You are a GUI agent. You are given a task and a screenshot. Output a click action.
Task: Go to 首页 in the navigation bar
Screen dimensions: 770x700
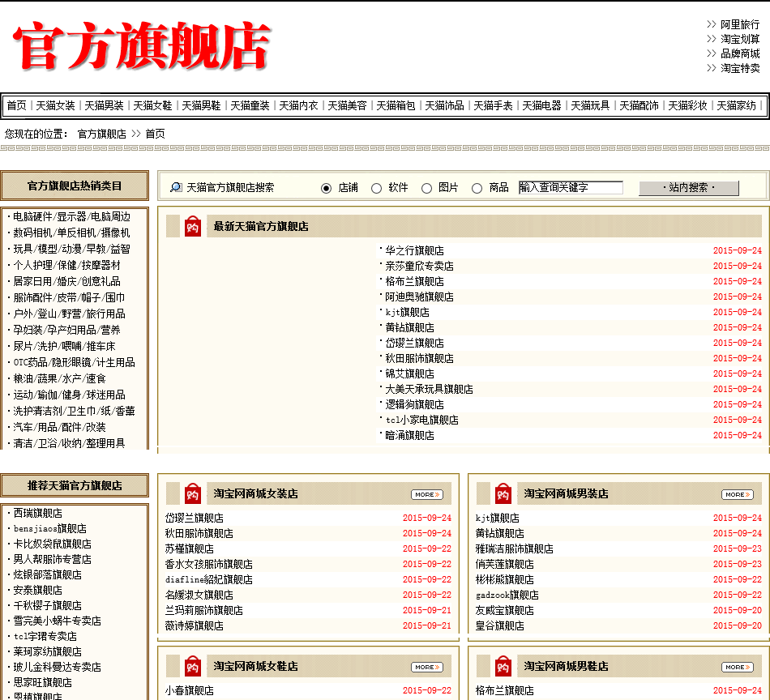pyautogui.click(x=17, y=105)
